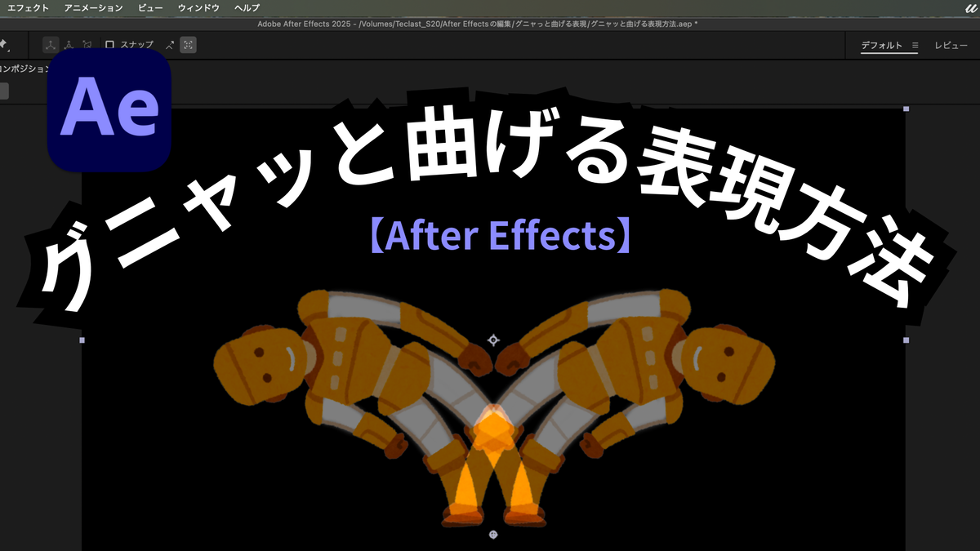Select the view axis mode icon
Screen dimensions: 980x551
86,45
